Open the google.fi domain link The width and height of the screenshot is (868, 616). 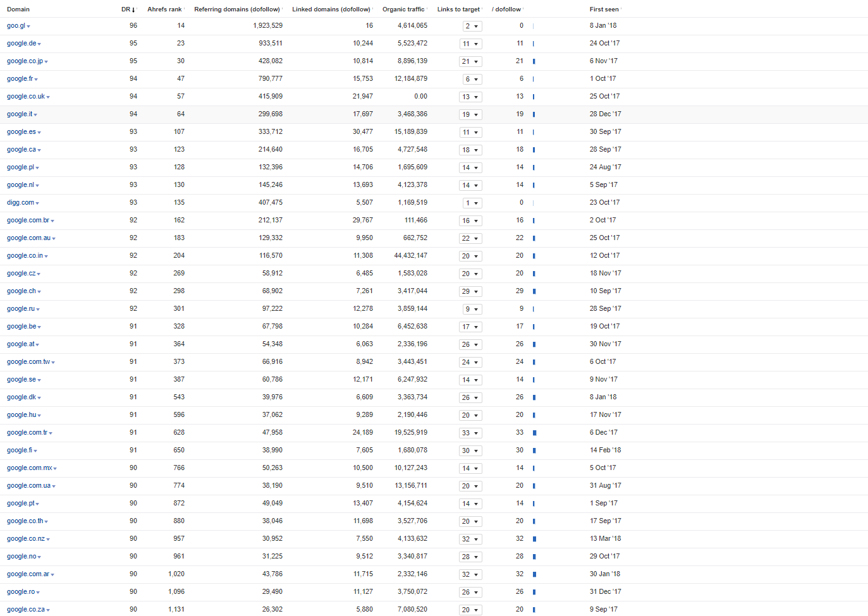click(20, 450)
